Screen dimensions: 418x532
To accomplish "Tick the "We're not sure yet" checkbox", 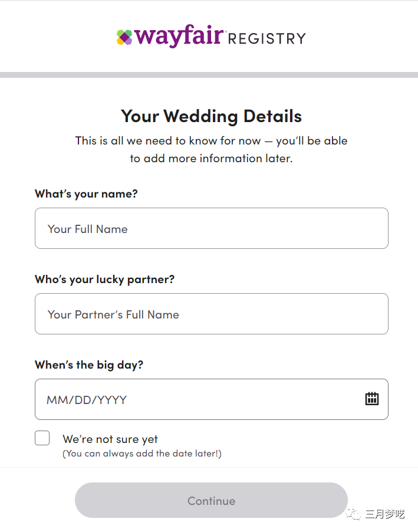I will pyautogui.click(x=42, y=438).
